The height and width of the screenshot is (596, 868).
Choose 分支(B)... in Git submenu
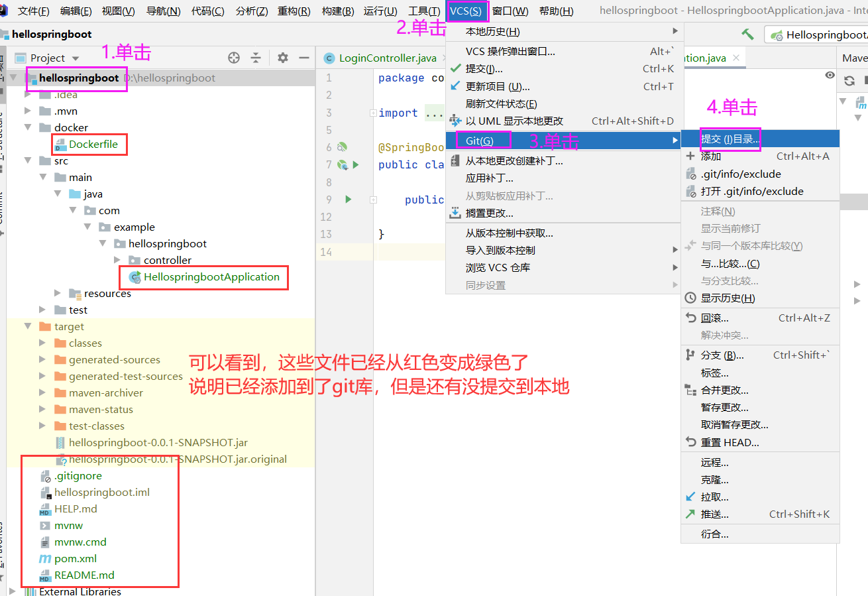pyautogui.click(x=760, y=355)
